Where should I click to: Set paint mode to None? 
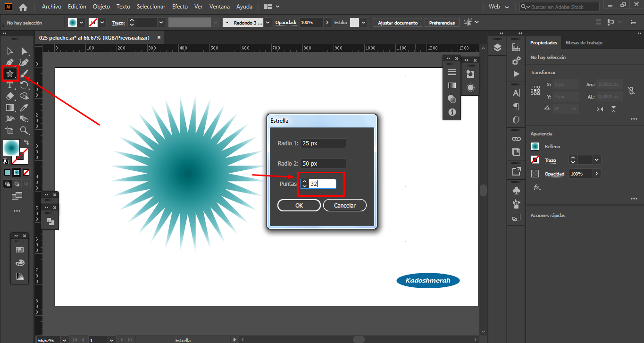(26, 172)
